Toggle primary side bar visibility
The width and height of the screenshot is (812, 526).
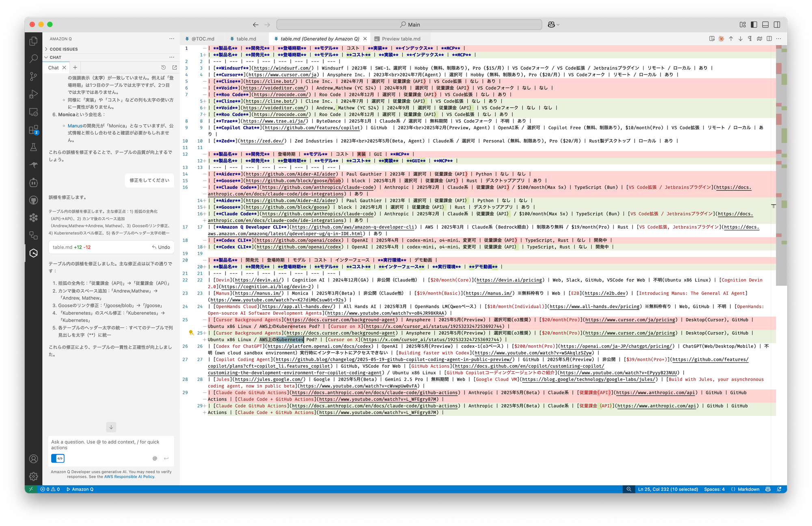(x=754, y=24)
